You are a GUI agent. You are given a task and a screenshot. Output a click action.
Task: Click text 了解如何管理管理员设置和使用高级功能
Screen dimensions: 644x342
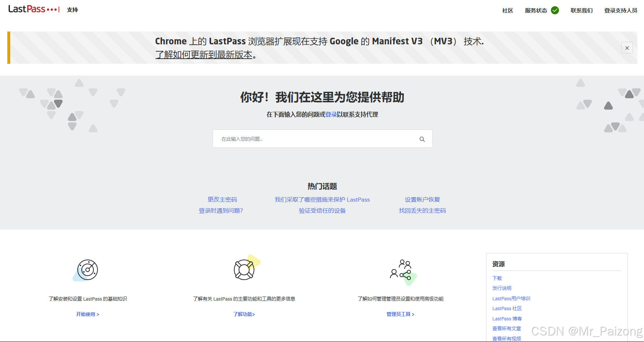(401, 299)
